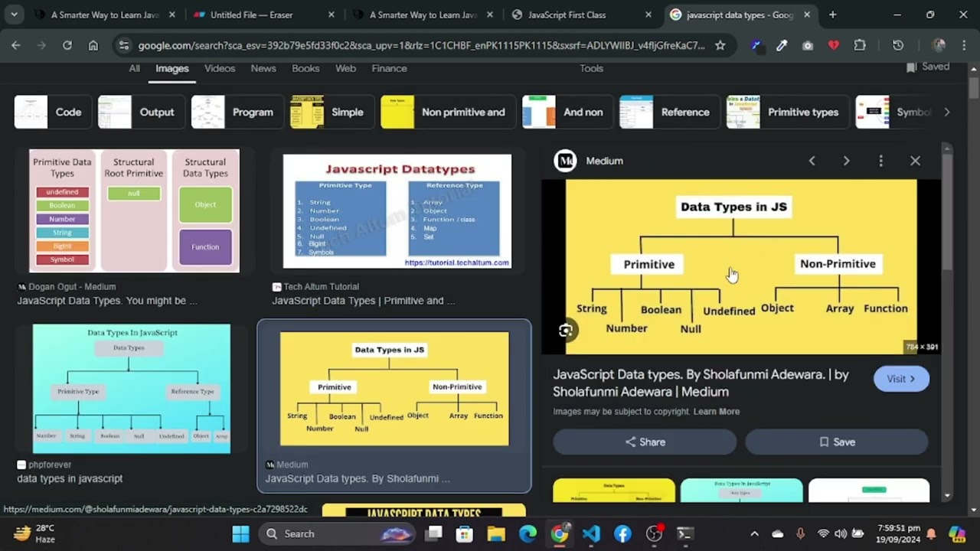Click the eyedropper color picker extension icon
This screenshot has width=980, height=551.
coord(782,45)
